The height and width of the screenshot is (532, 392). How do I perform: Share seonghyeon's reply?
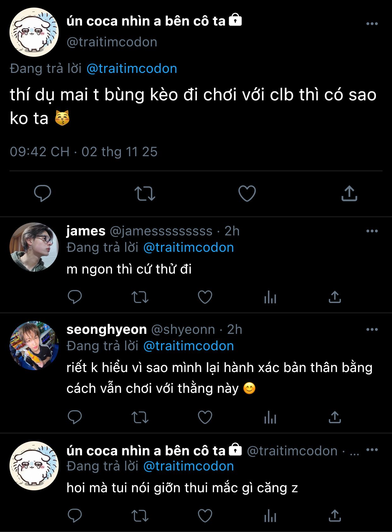pyautogui.click(x=335, y=417)
